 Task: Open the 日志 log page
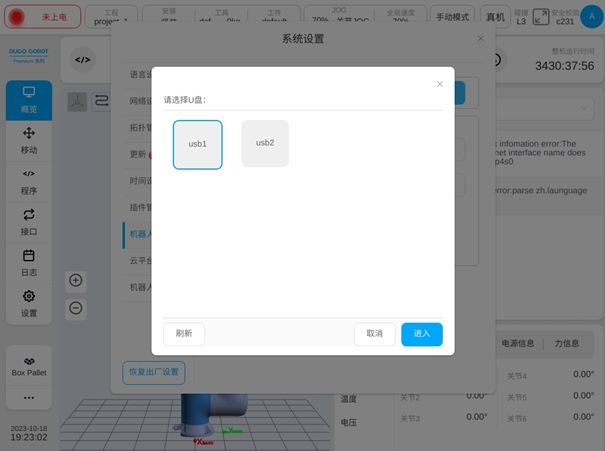pyautogui.click(x=29, y=262)
